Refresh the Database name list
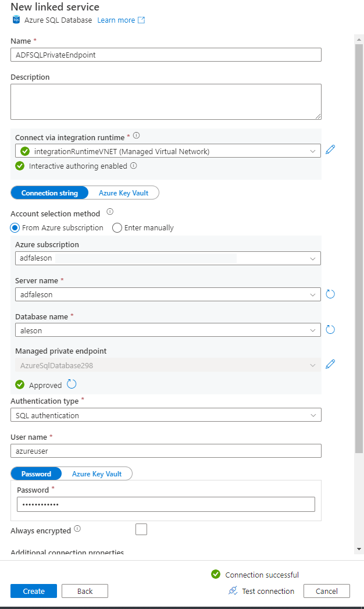This screenshot has height=609, width=364. point(330,329)
